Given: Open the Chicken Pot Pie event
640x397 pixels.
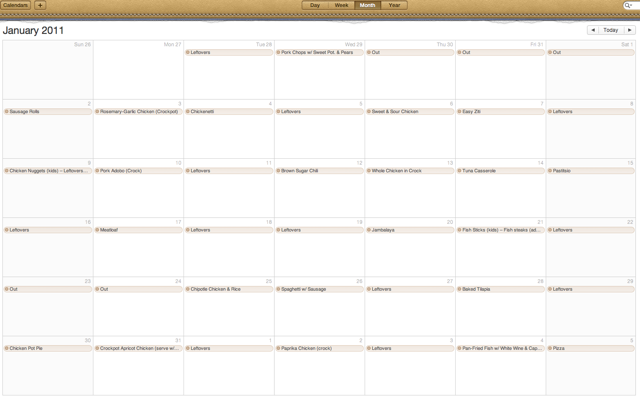Looking at the screenshot, I should pyautogui.click(x=48, y=348).
